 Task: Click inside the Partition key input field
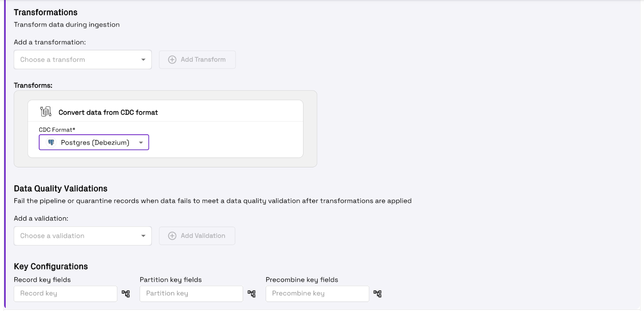(190, 294)
